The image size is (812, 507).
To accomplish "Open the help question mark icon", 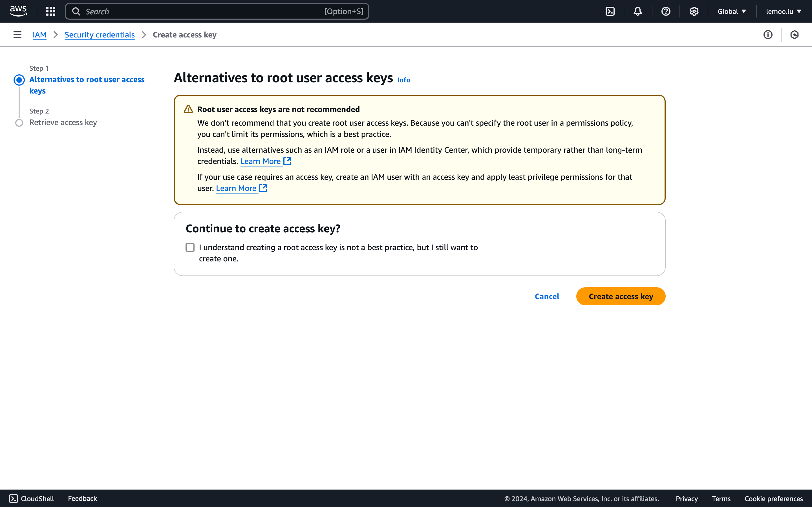I will (666, 11).
